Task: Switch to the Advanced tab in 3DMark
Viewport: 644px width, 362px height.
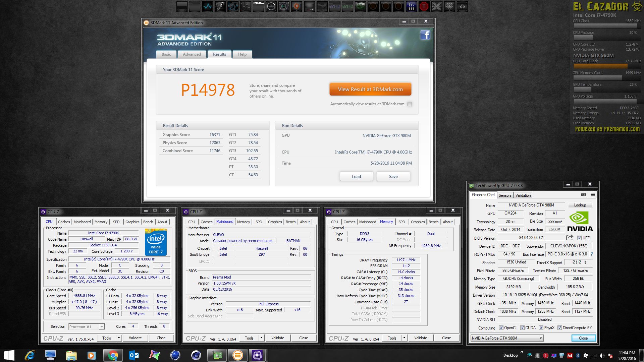Action: pos(192,54)
